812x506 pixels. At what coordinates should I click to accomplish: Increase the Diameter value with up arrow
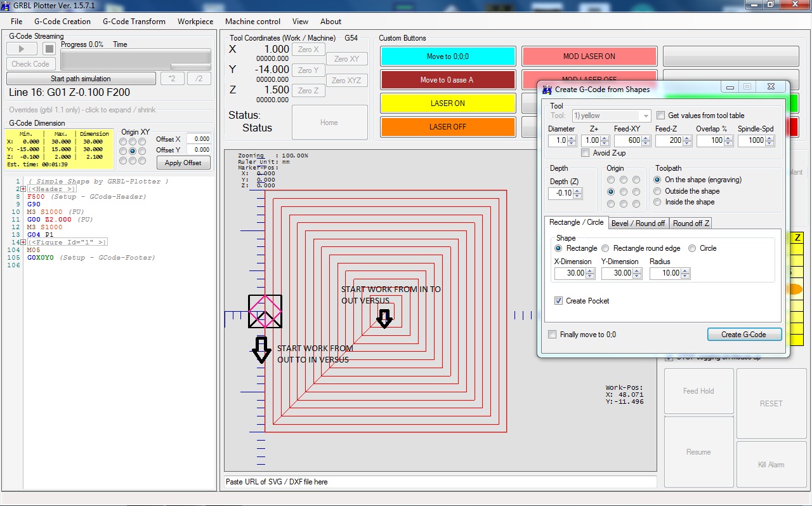tap(571, 138)
